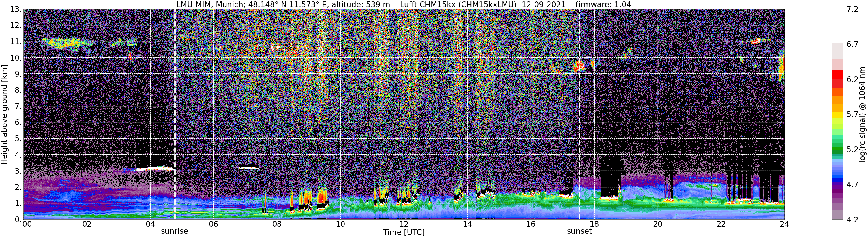The width and height of the screenshot is (868, 238).
Task: Click the x-axis tick label '08'
Action: click(x=277, y=224)
